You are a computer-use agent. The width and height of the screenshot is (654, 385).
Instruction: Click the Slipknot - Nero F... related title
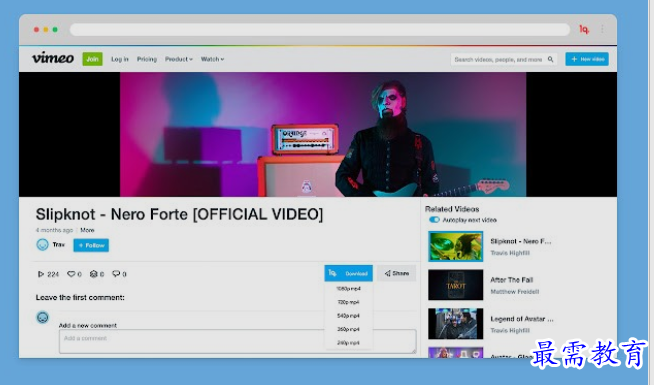point(521,241)
